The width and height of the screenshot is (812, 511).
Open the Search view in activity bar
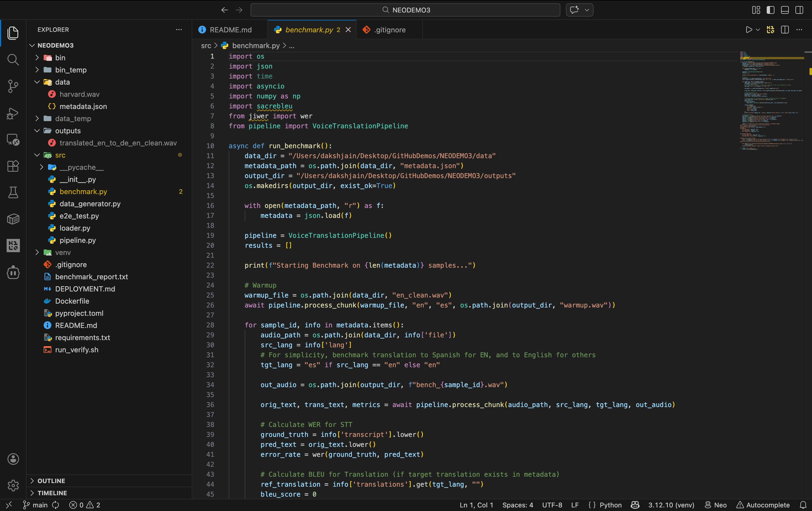click(13, 60)
